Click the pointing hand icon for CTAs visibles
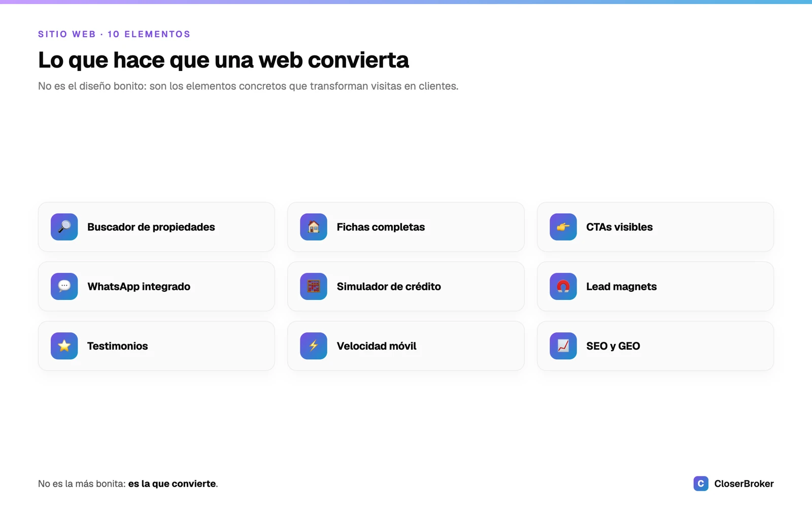The height and width of the screenshot is (514, 812). [x=563, y=227]
